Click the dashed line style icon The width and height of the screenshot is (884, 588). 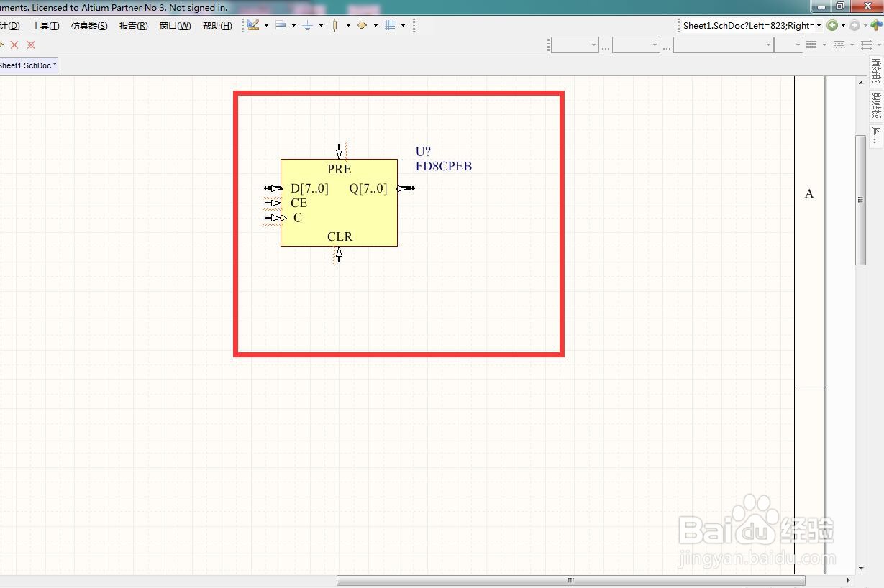pos(839,45)
